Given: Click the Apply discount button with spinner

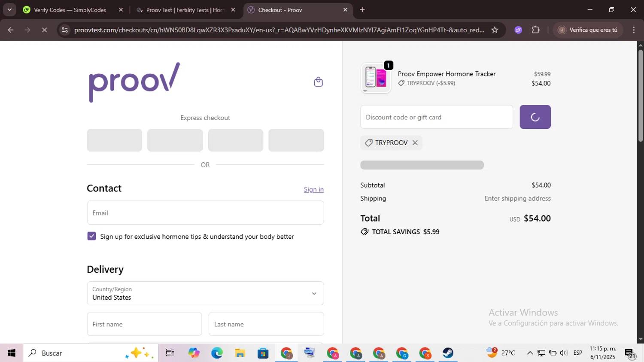Looking at the screenshot, I should 535,117.
